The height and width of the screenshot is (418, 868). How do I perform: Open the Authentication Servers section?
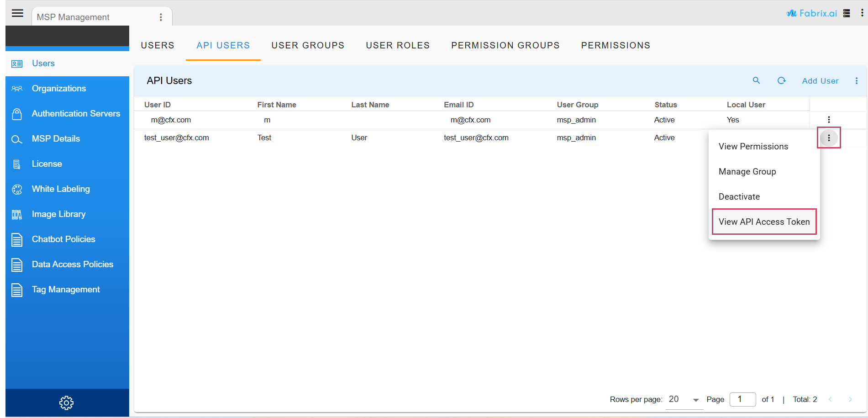click(76, 113)
